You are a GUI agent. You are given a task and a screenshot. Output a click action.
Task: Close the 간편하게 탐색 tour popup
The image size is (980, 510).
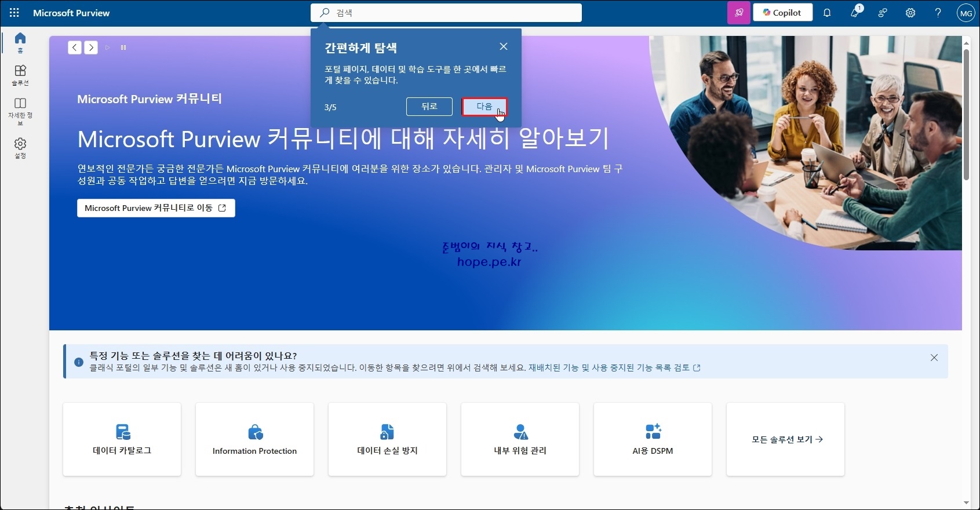pyautogui.click(x=504, y=46)
